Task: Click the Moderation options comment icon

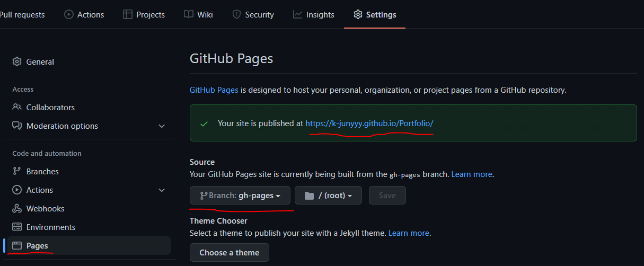Action: coord(17,126)
